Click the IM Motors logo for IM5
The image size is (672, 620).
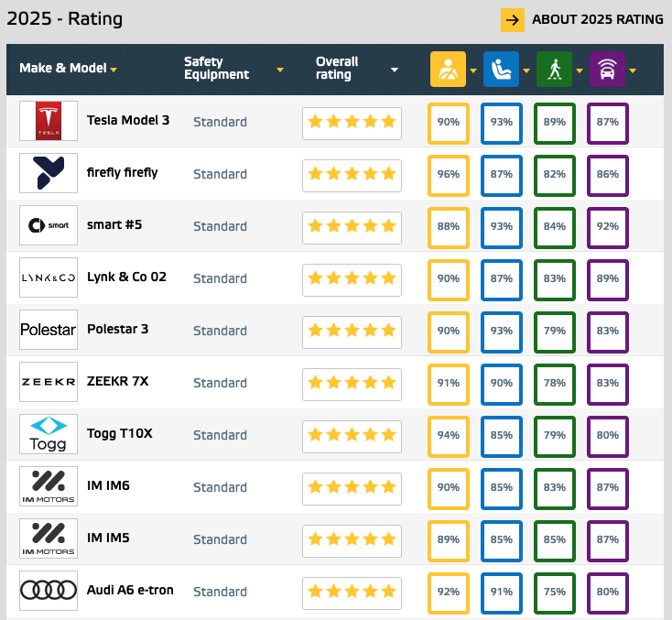[49, 538]
